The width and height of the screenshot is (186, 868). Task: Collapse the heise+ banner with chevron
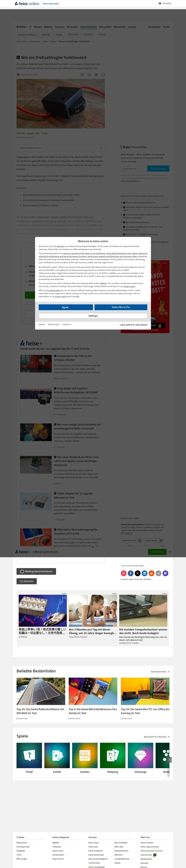93,547
